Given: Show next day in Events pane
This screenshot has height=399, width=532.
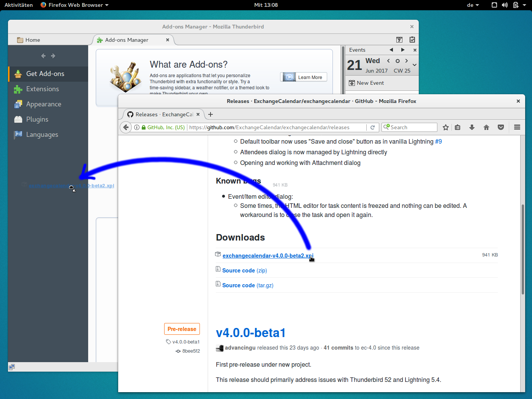Looking at the screenshot, I should 403,50.
